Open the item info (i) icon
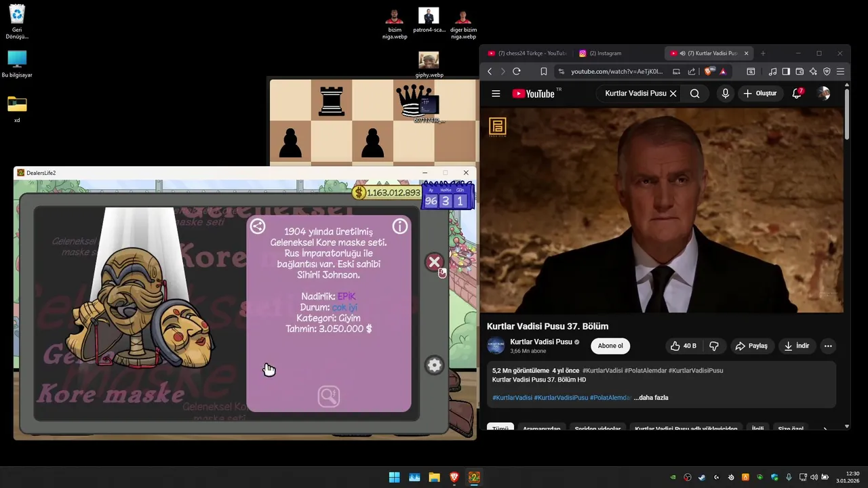868x488 pixels. point(400,226)
